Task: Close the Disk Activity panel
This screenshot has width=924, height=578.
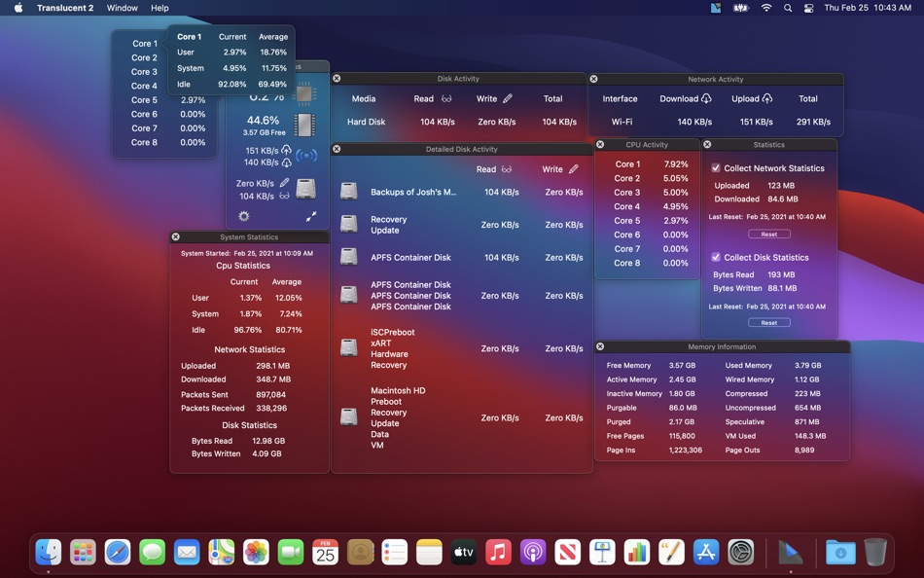Action: click(x=337, y=79)
